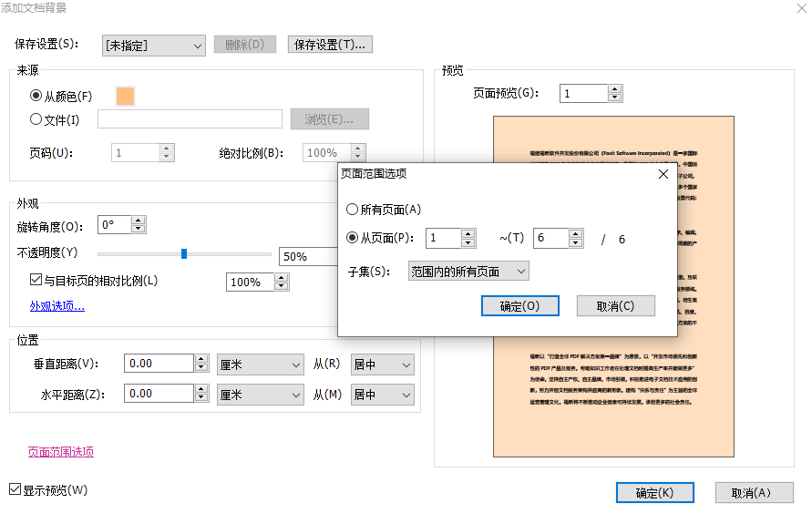Increase the 垂直距离(V) value
Screen dimensions: 812x524
point(201,359)
